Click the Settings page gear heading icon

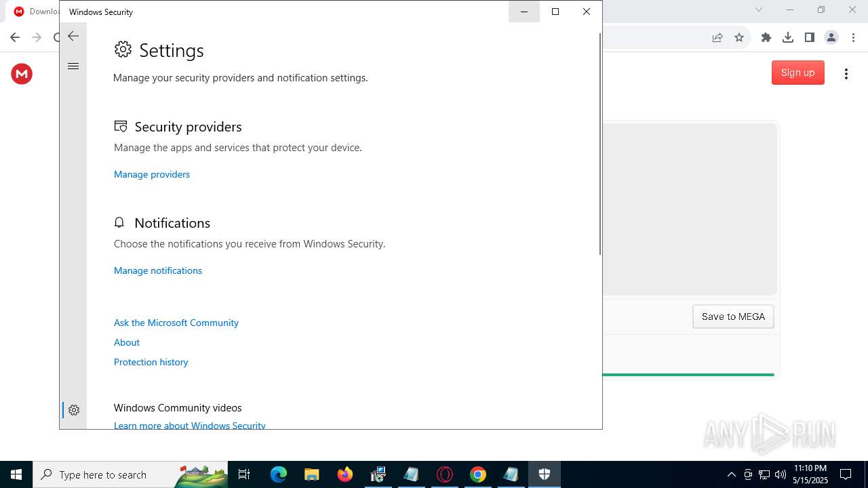pos(123,49)
